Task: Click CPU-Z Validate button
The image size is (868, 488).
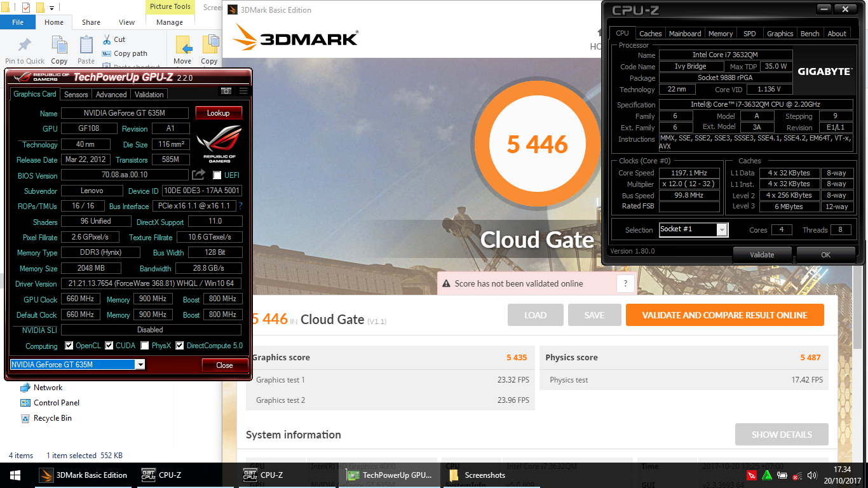Action: click(x=762, y=255)
